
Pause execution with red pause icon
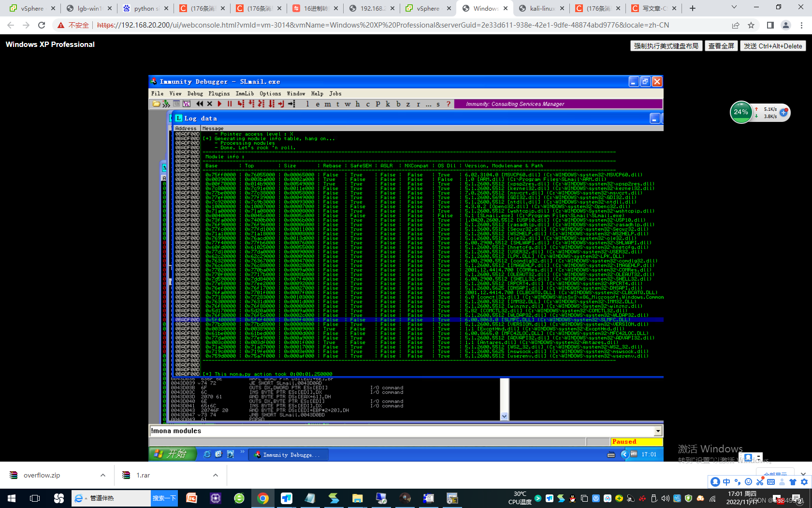[230, 104]
